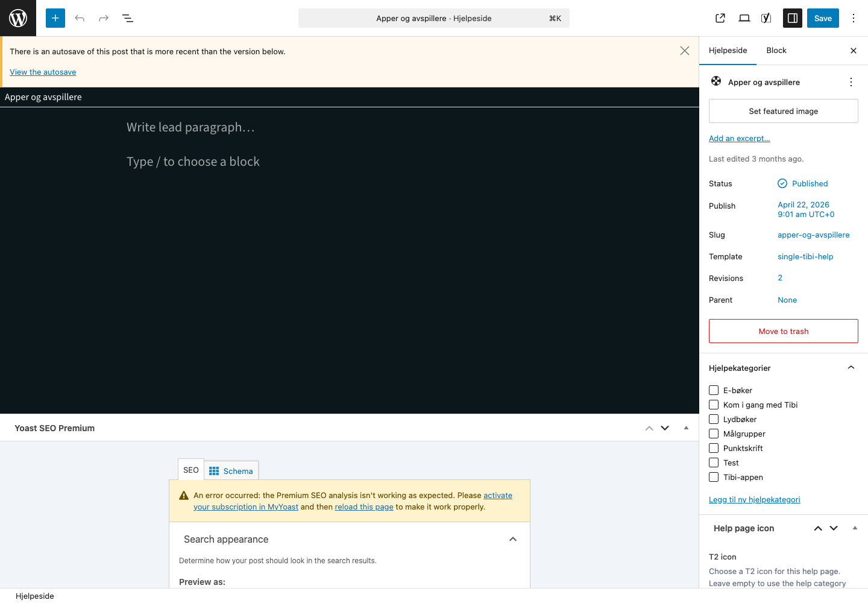Image resolution: width=868 pixels, height=603 pixels.
Task: Switch to the Block sidebar tab
Action: (x=776, y=51)
